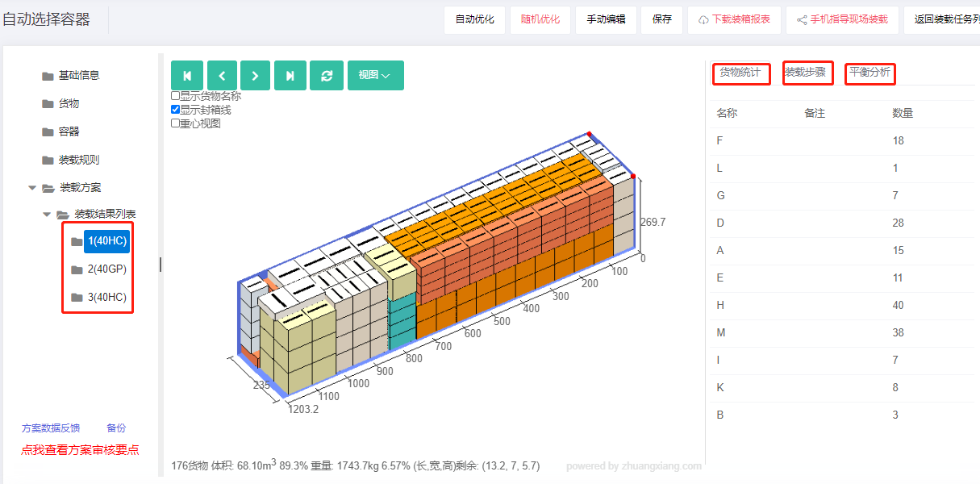Select the 3(40HC) loading result
The width and height of the screenshot is (980, 484).
pos(107,297)
